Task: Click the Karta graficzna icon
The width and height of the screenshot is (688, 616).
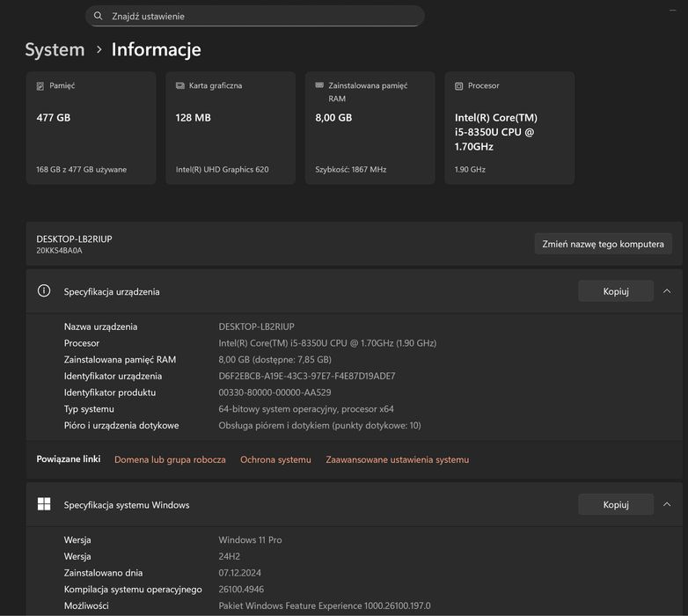Action: [179, 85]
